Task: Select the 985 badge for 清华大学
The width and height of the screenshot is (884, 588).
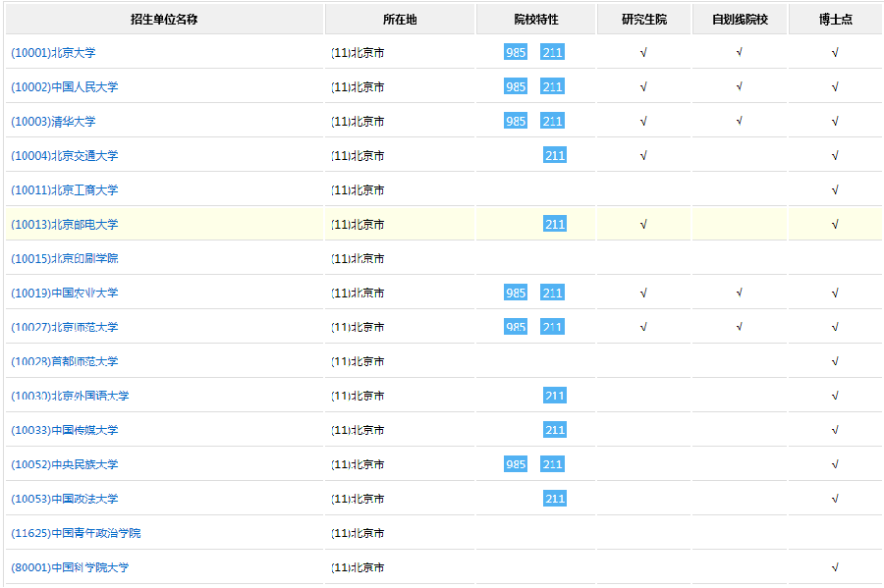Action: coord(516,122)
